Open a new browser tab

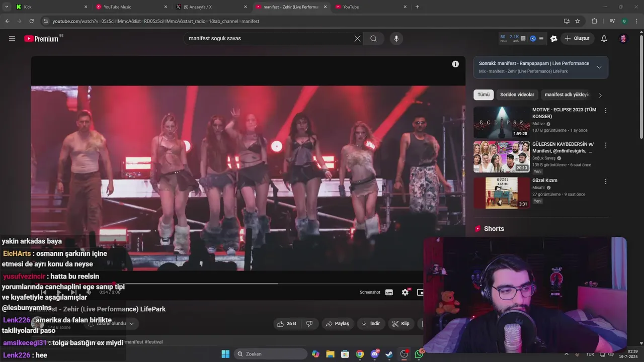pyautogui.click(x=417, y=7)
